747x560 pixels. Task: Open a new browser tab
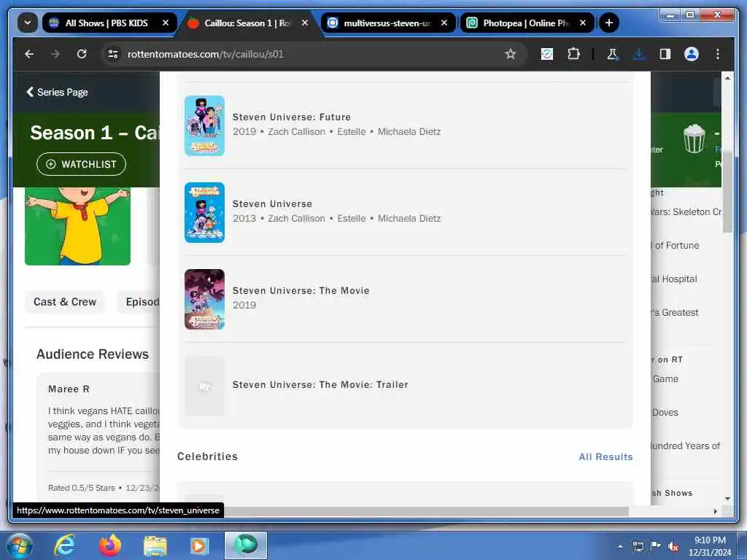pyautogui.click(x=609, y=23)
